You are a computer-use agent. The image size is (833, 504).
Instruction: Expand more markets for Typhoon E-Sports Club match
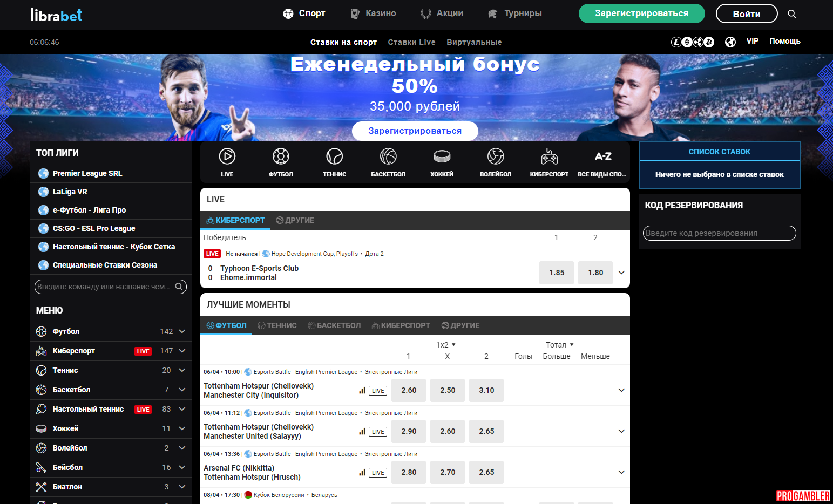621,273
